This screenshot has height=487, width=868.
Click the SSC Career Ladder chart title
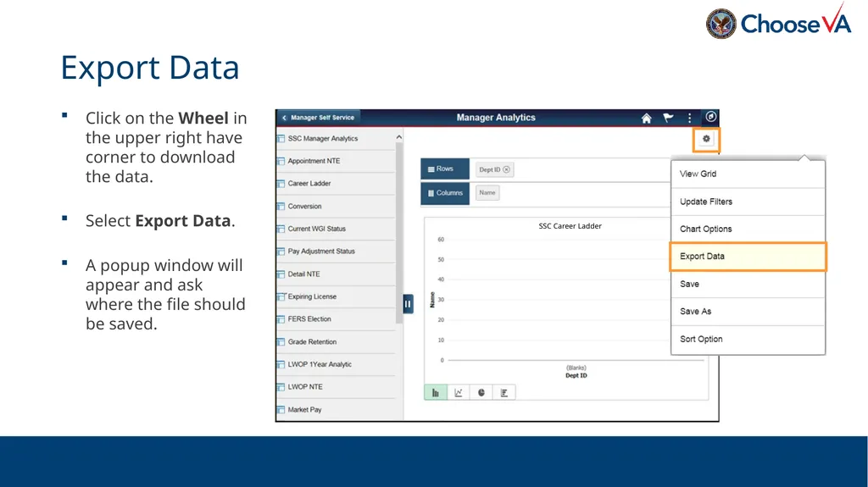(x=570, y=226)
